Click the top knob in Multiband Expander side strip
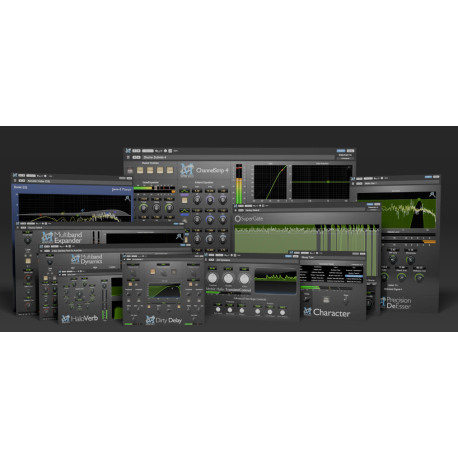The height and width of the screenshot is (458, 458). pos(28,240)
